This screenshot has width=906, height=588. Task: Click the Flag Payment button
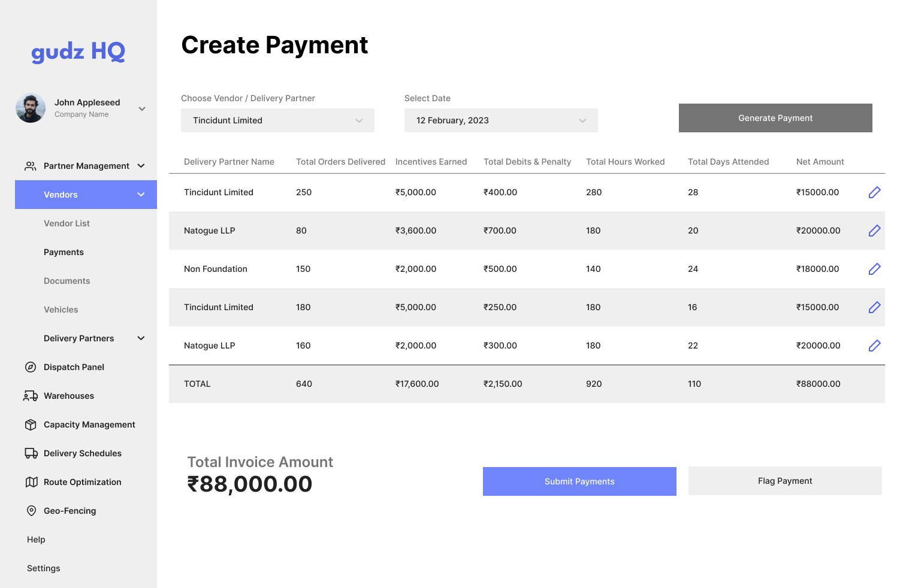pyautogui.click(x=785, y=481)
